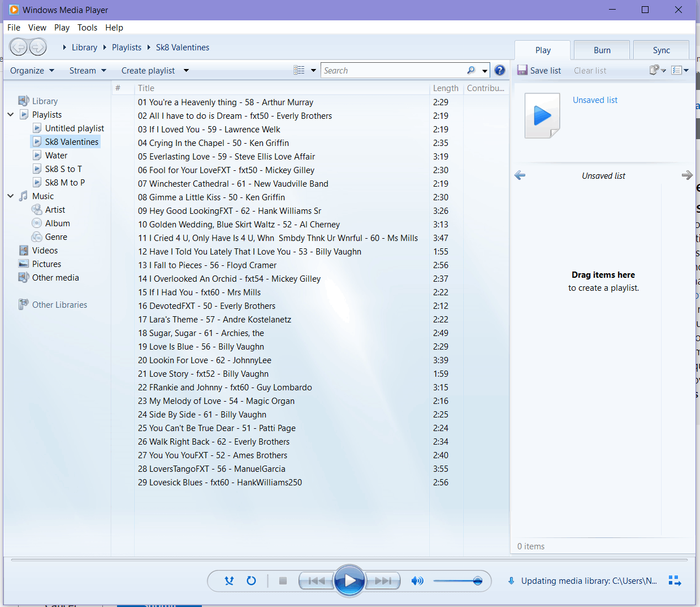700x607 pixels.
Task: Open the Tools menu
Action: 87,27
